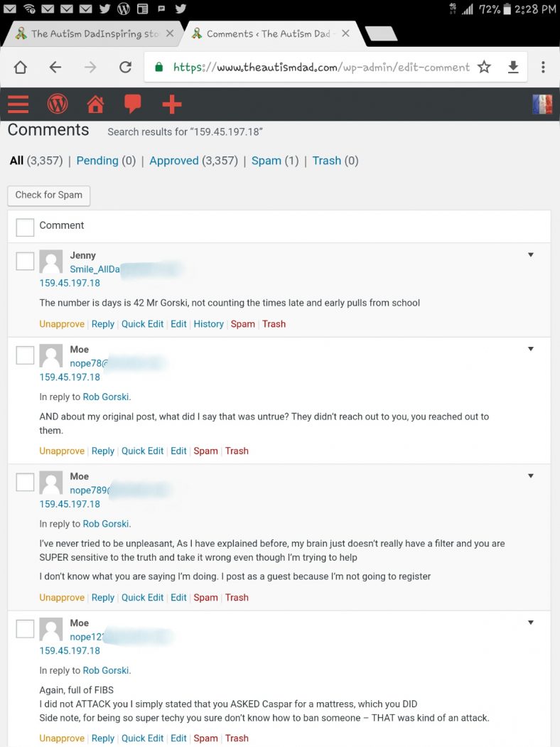560x747 pixels.
Task: Click the user avatar in admin bar
Action: click(x=542, y=104)
